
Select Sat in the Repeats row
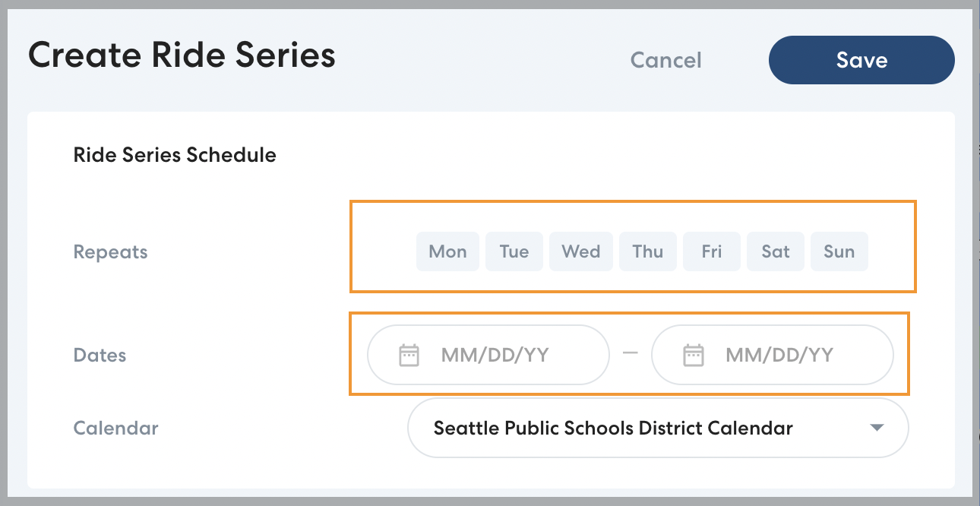pos(776,251)
